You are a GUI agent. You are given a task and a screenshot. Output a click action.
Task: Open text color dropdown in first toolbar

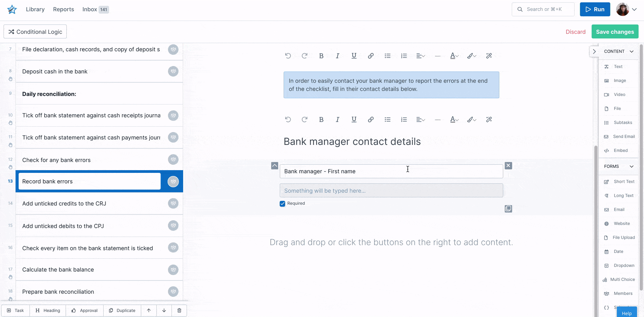454,56
